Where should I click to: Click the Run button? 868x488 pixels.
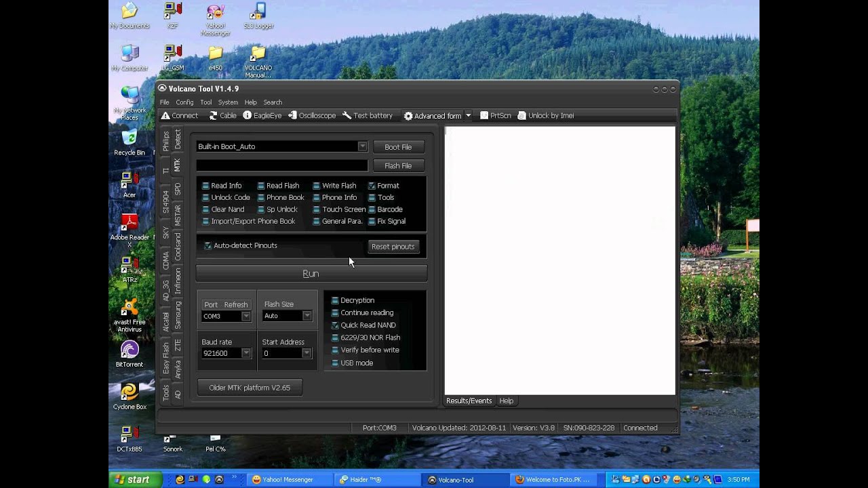(311, 274)
